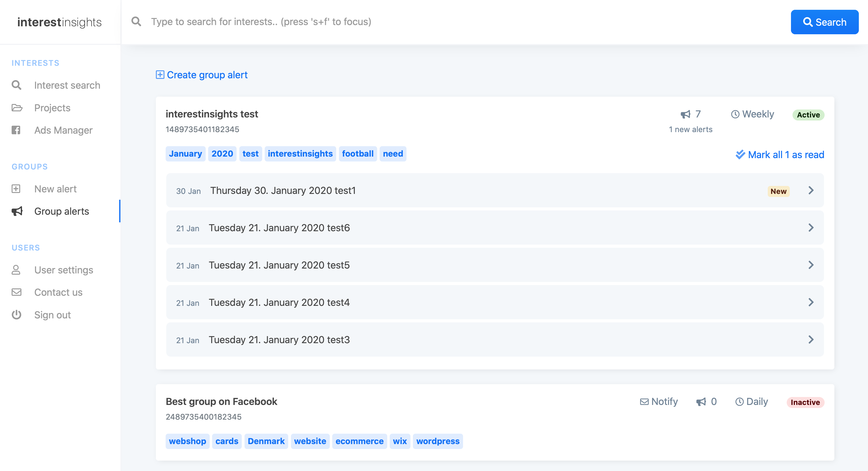The width and height of the screenshot is (868, 471).
Task: Toggle the Inactive status badge
Action: pos(805,402)
